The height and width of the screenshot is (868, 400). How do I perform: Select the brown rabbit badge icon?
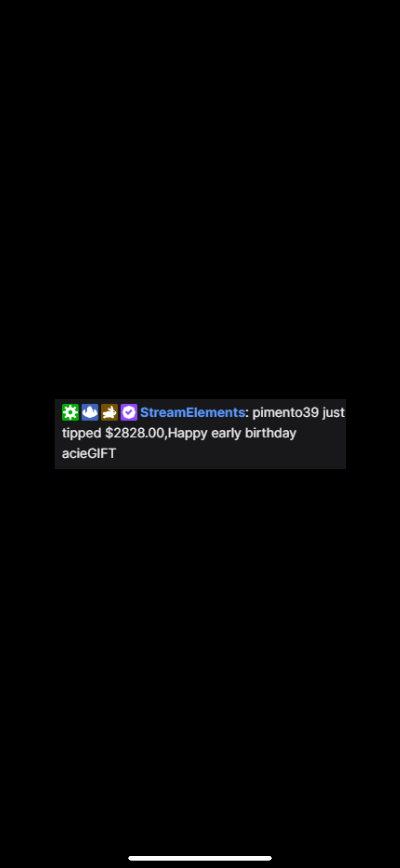(x=109, y=412)
